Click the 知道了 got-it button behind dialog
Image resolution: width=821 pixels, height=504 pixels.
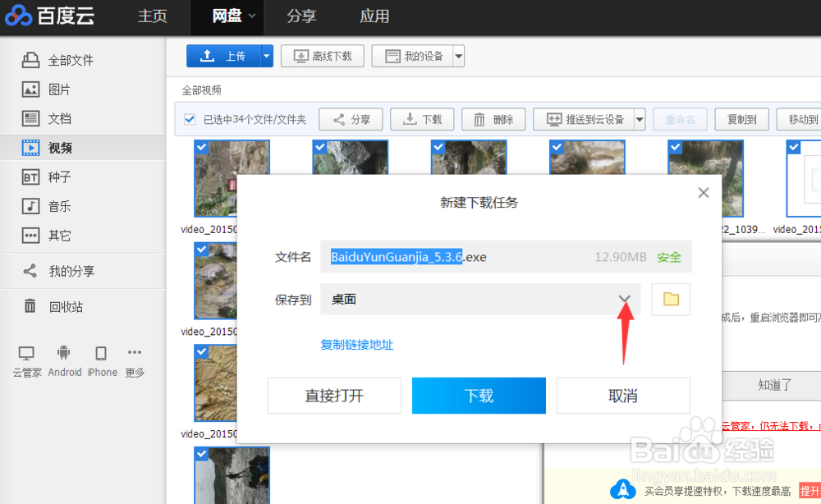click(774, 385)
